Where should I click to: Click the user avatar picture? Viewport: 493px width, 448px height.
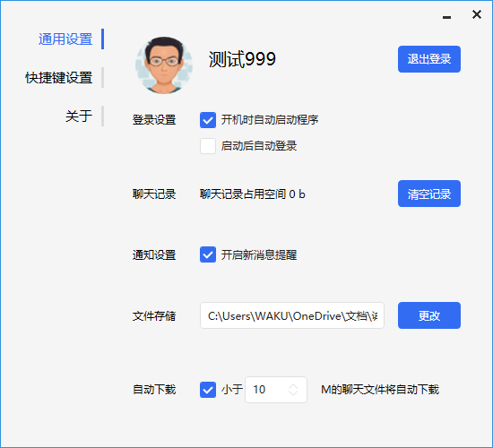coord(164,65)
